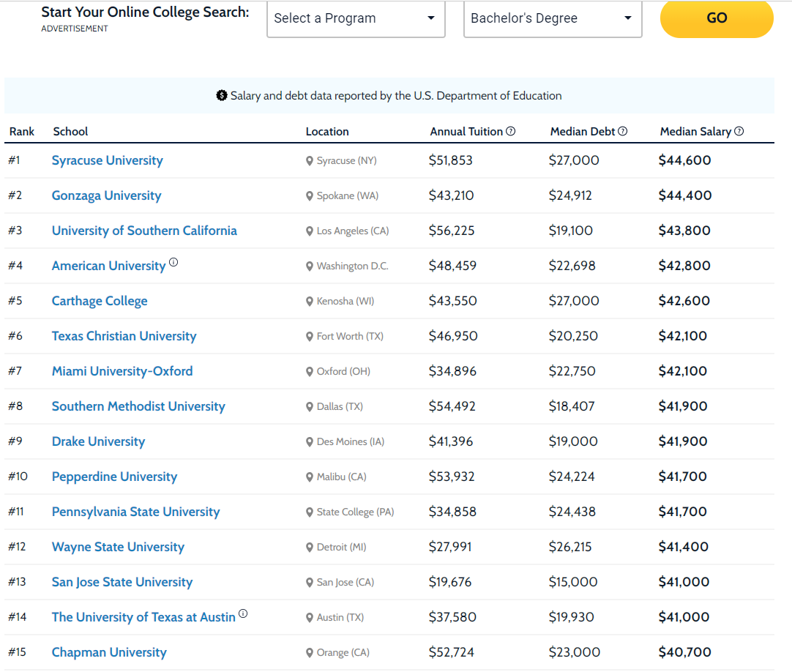Click USC's $56,225 tuition value
792x672 pixels.
click(452, 231)
